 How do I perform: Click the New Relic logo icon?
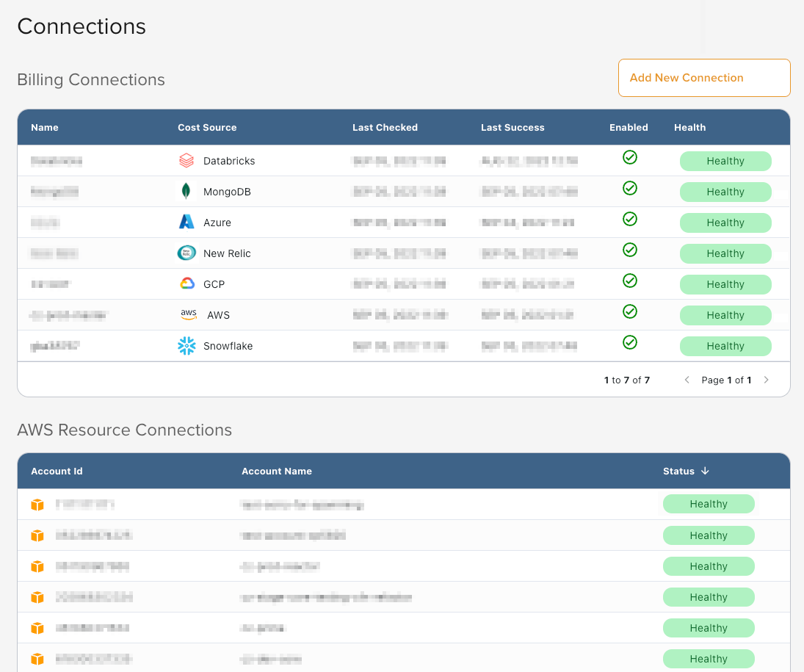(186, 253)
